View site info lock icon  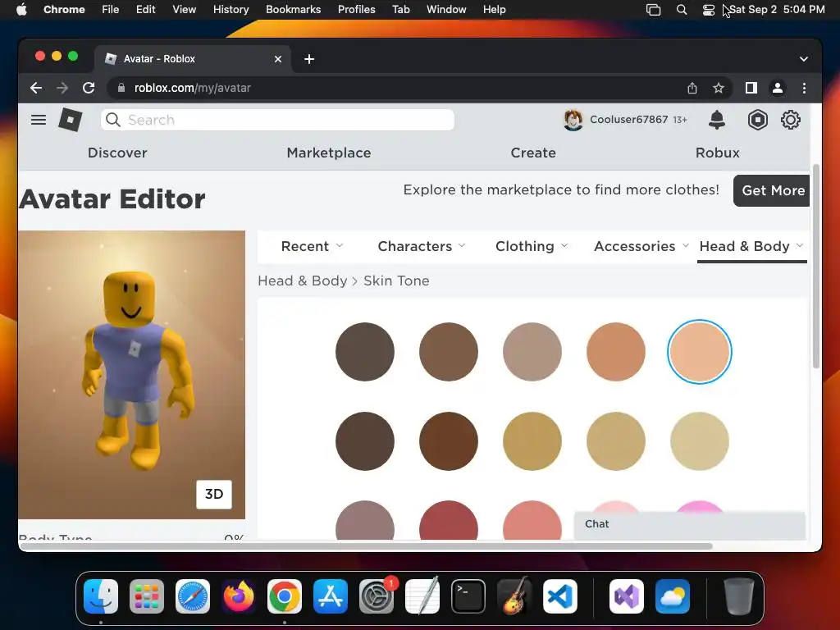(121, 88)
